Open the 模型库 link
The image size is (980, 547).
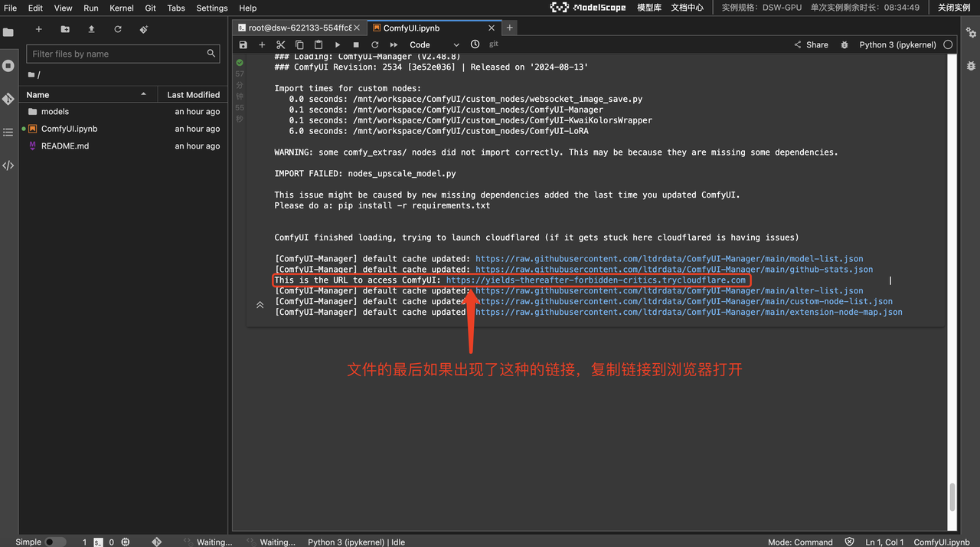click(650, 8)
